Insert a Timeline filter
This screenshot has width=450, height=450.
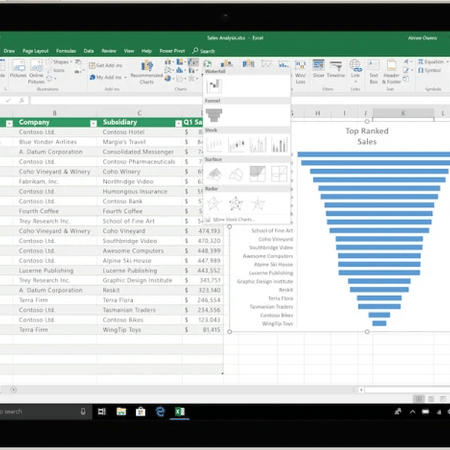(336, 69)
